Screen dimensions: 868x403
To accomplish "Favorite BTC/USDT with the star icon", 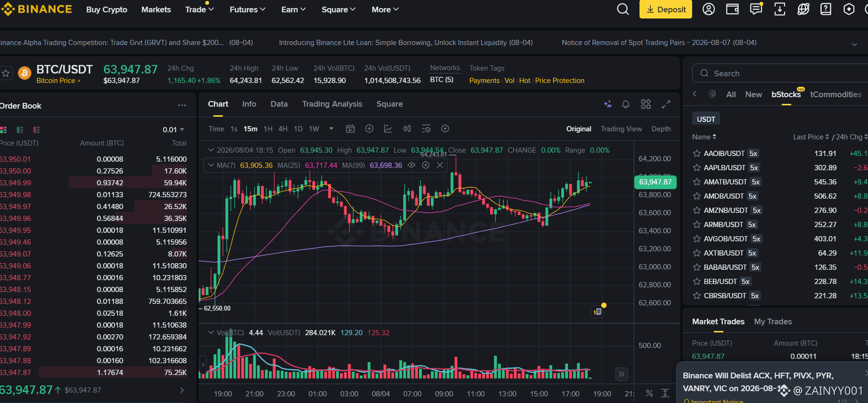I will [x=6, y=73].
